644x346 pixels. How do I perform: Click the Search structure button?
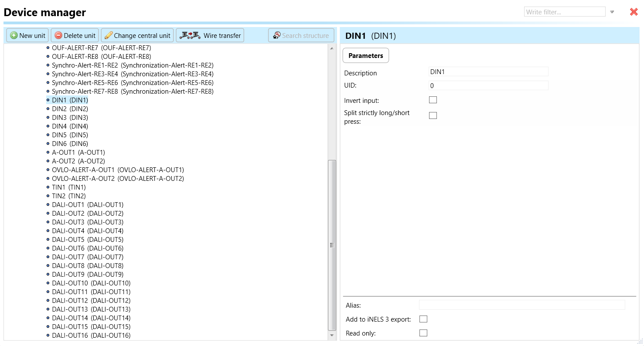tap(301, 36)
